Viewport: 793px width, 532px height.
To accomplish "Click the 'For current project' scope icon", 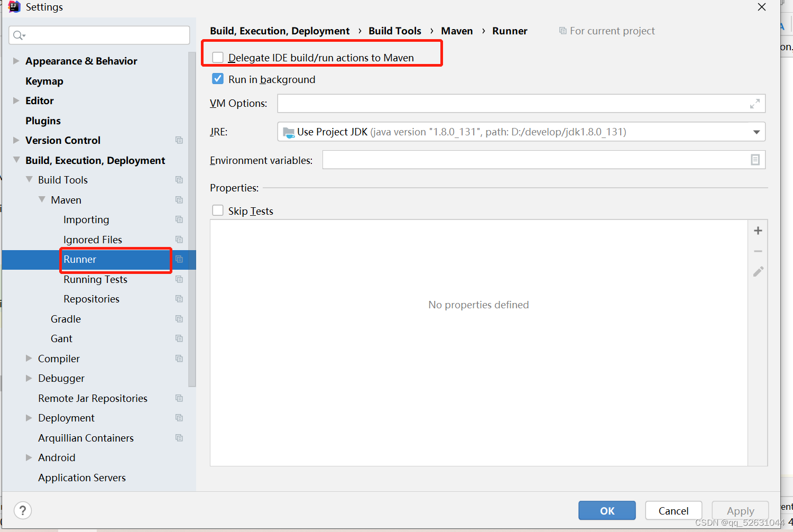I will 563,31.
